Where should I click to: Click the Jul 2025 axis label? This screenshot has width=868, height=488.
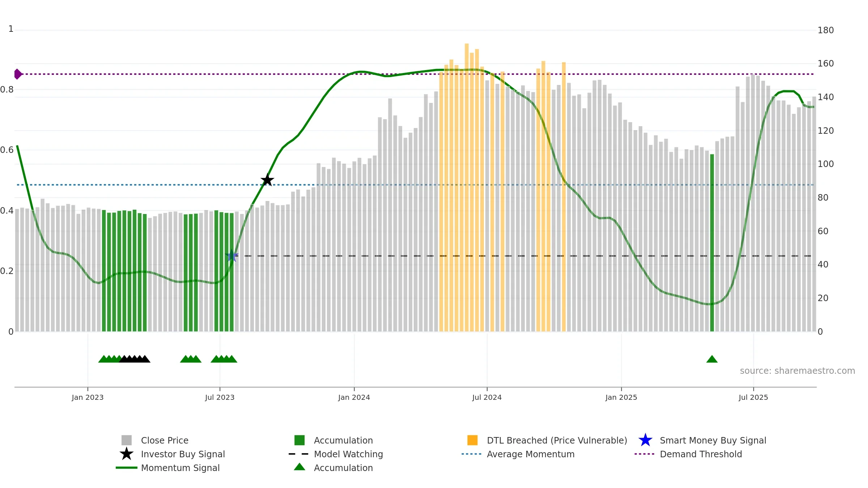[753, 398]
